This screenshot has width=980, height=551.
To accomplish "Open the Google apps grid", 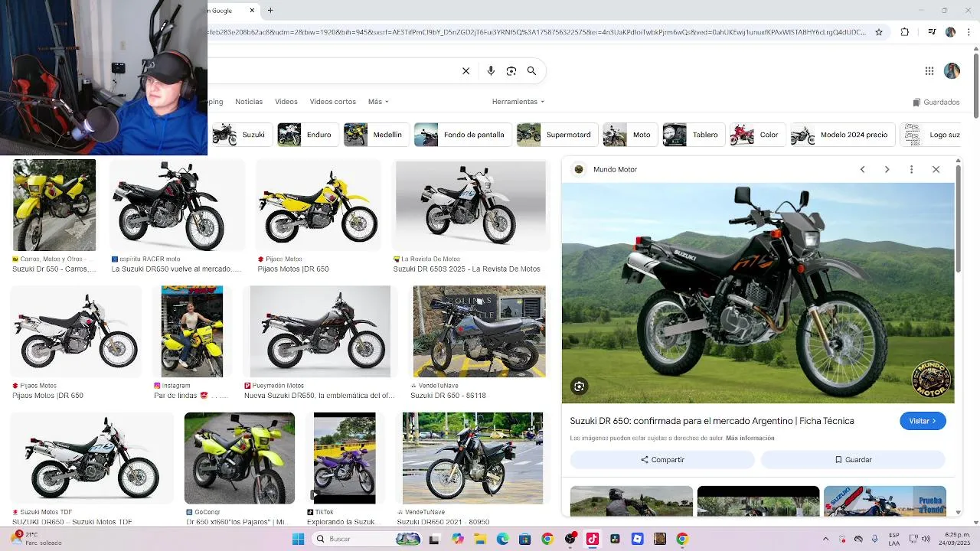I will (929, 71).
